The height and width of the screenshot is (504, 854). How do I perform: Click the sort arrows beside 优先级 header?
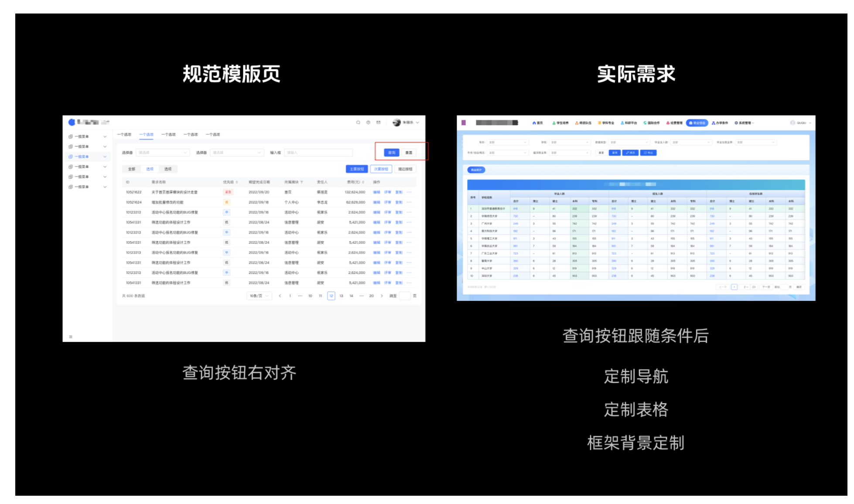[x=237, y=182]
